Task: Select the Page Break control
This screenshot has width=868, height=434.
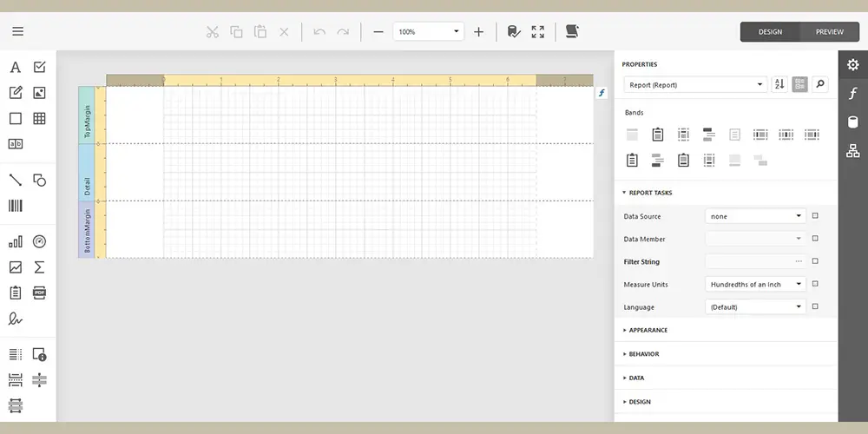Action: pos(16,380)
